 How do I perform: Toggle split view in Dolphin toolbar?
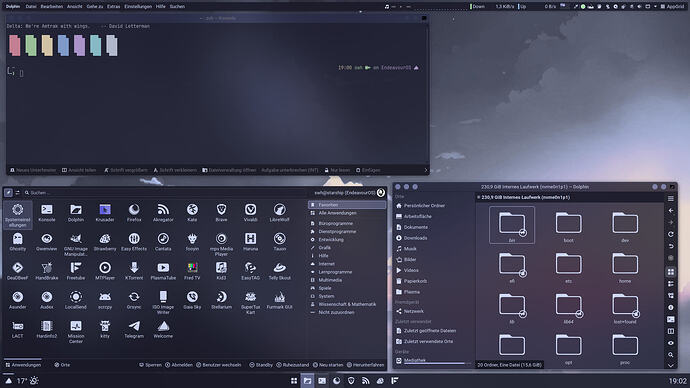(671, 331)
